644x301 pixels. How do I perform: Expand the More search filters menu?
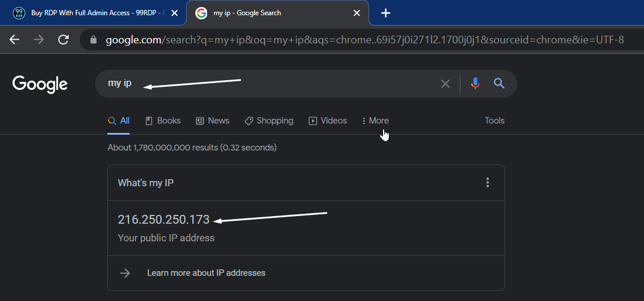click(x=375, y=121)
